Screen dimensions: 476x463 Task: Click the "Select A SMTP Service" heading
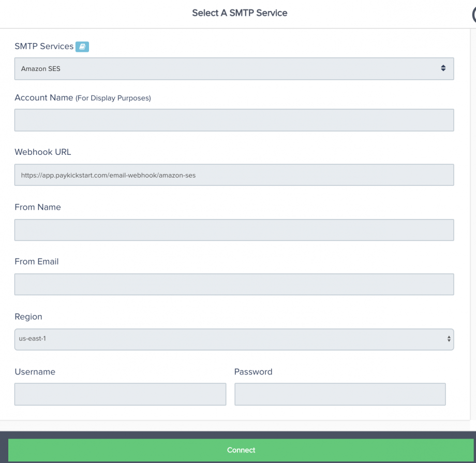[x=240, y=13]
